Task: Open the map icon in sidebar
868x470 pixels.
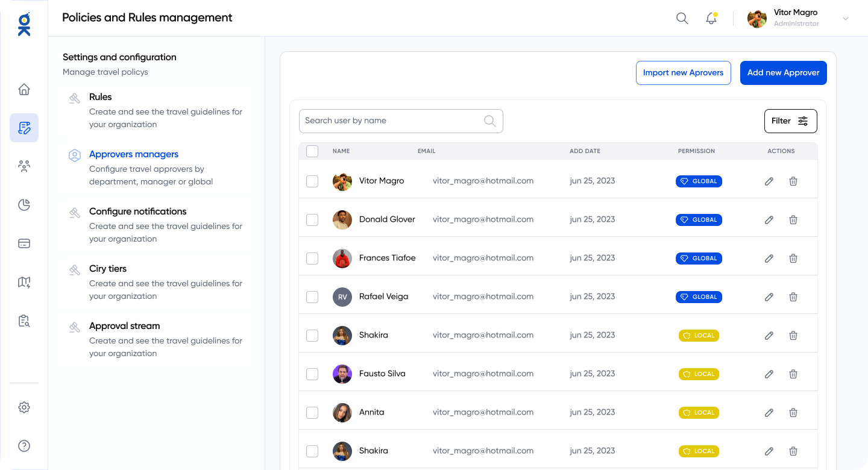Action: [24, 282]
